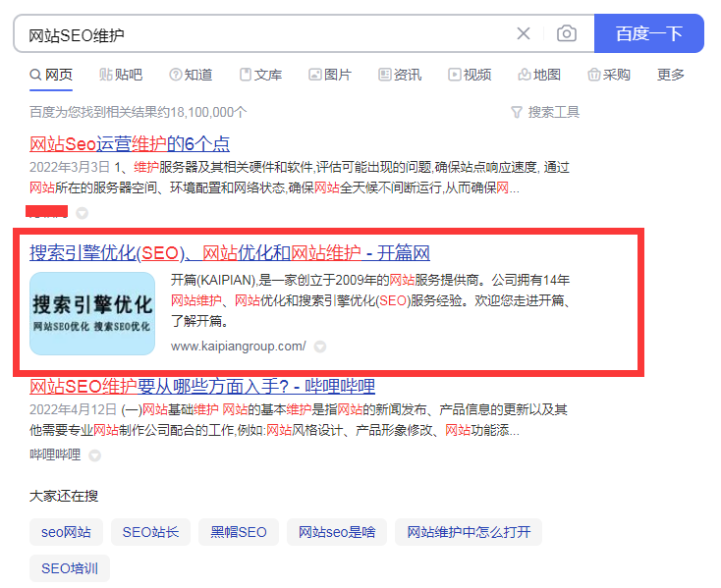
Task: Click the 哔哩哔哩 source label
Action: [x=55, y=454]
